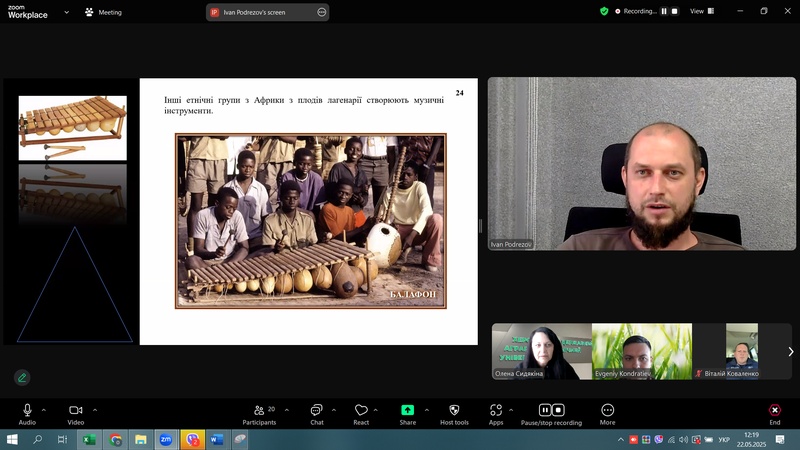Click the green Share screen button
The image size is (800, 450).
click(407, 410)
